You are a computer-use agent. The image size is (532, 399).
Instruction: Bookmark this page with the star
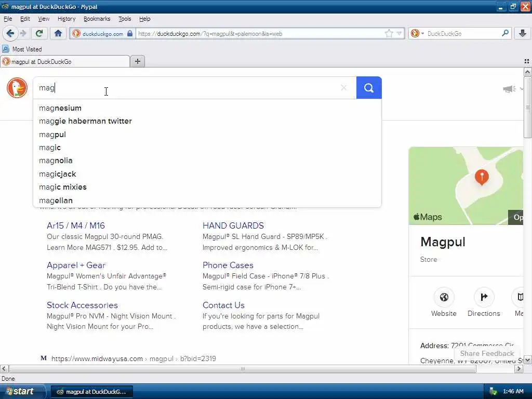pyautogui.click(x=389, y=33)
